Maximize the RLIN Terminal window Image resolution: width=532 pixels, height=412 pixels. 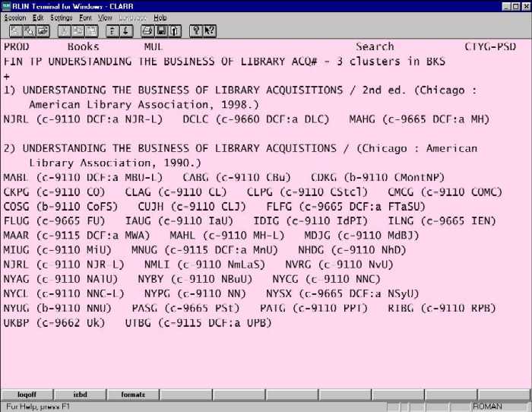(x=515, y=6)
